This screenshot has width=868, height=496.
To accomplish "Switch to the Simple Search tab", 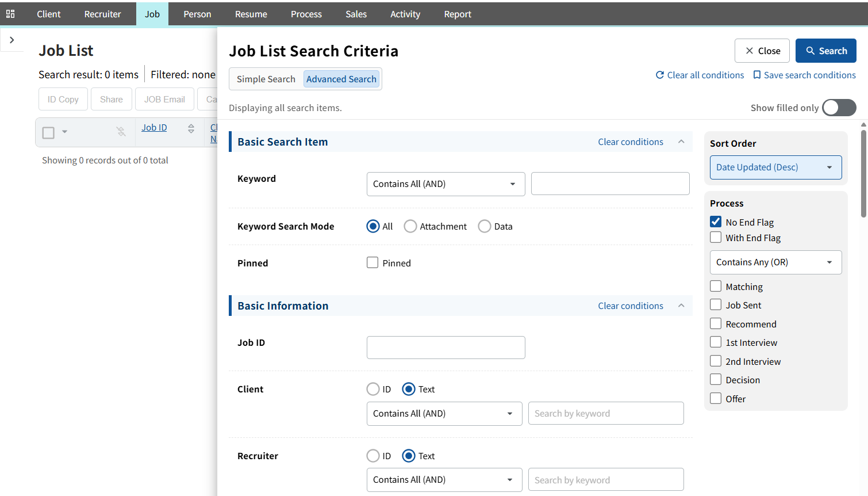I will pyautogui.click(x=266, y=79).
